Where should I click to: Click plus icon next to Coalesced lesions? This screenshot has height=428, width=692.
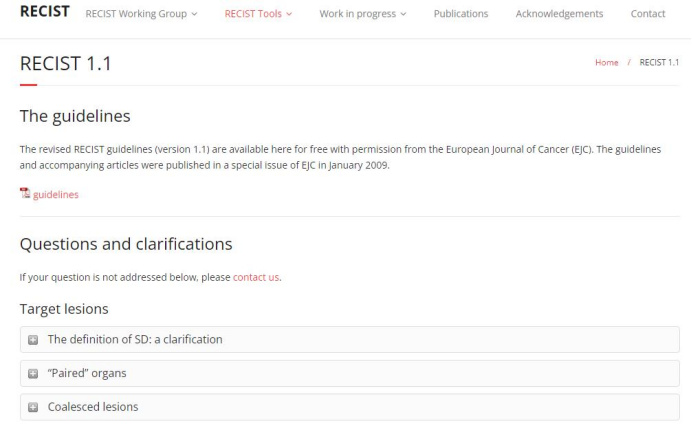[33, 408]
